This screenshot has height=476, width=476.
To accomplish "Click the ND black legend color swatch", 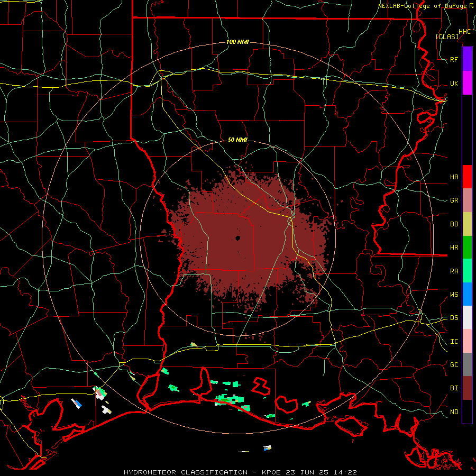I will (467, 411).
